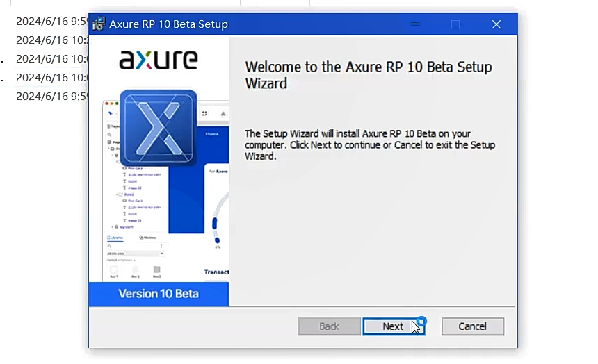Click the axure wordmark logo
This screenshot has width=598, height=364.
click(159, 60)
